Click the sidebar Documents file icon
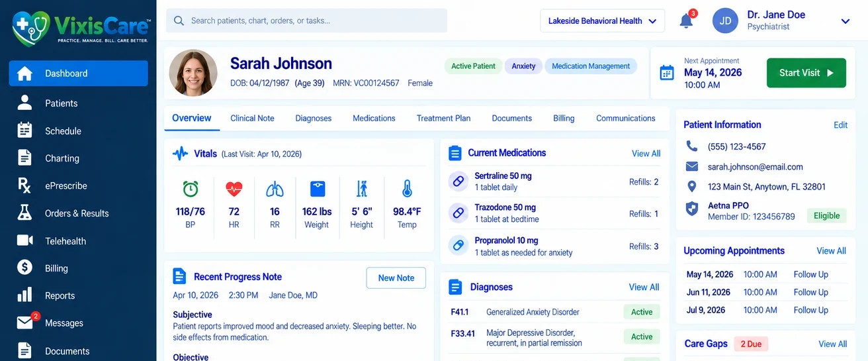This screenshot has height=361, width=868. click(x=24, y=350)
